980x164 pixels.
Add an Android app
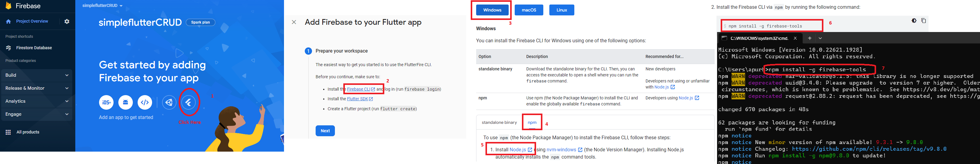click(x=126, y=103)
